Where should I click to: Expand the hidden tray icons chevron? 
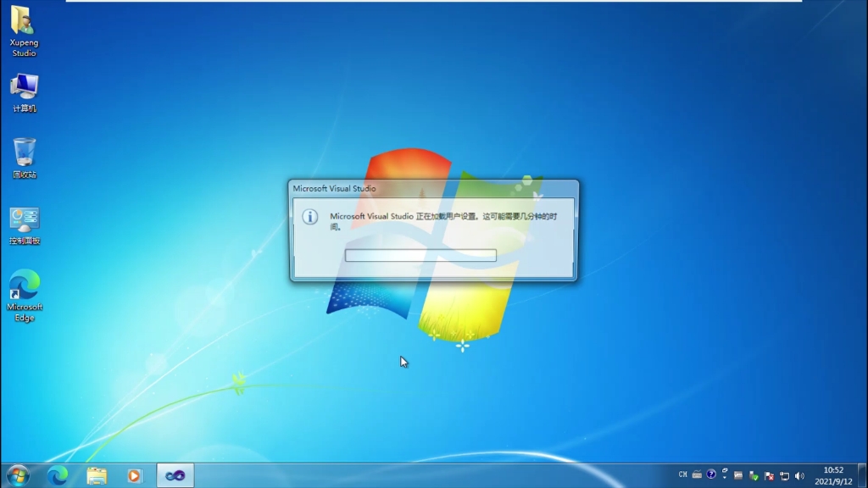(x=725, y=476)
